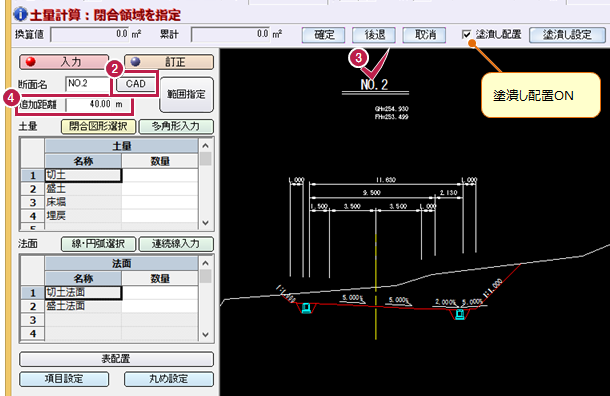Confirm with the 確定 button
610x396 pixels.
click(324, 35)
